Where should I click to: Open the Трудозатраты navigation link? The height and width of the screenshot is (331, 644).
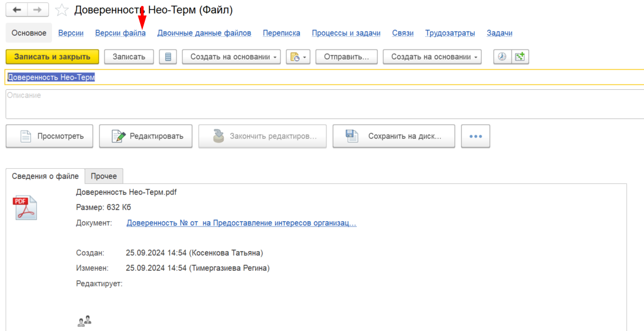click(x=450, y=33)
